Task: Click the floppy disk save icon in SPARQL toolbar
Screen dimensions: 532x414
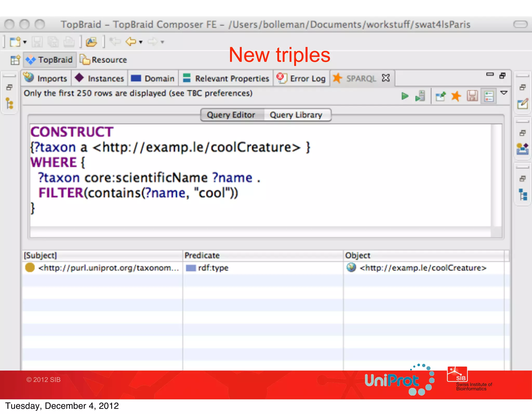Action: pyautogui.click(x=472, y=96)
